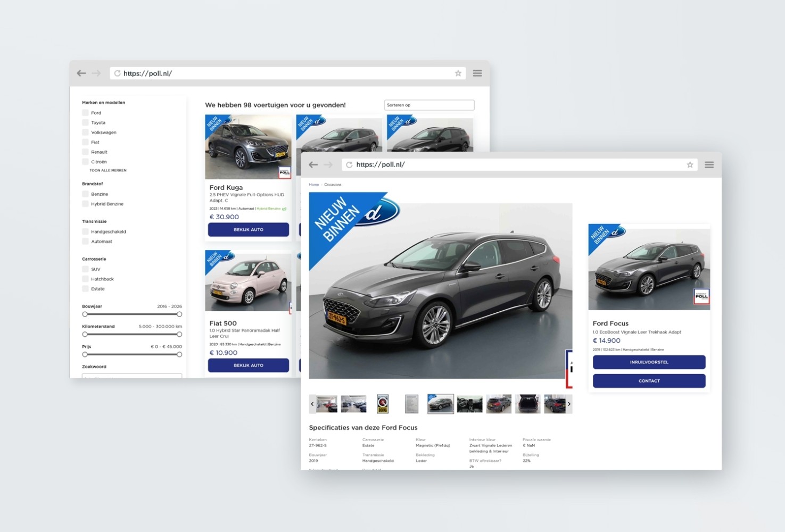The image size is (785, 532).
Task: Click the Inruilvoorstel button
Action: click(x=649, y=362)
